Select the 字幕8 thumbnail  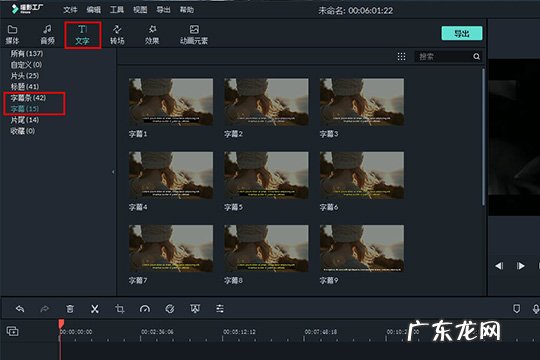266,248
